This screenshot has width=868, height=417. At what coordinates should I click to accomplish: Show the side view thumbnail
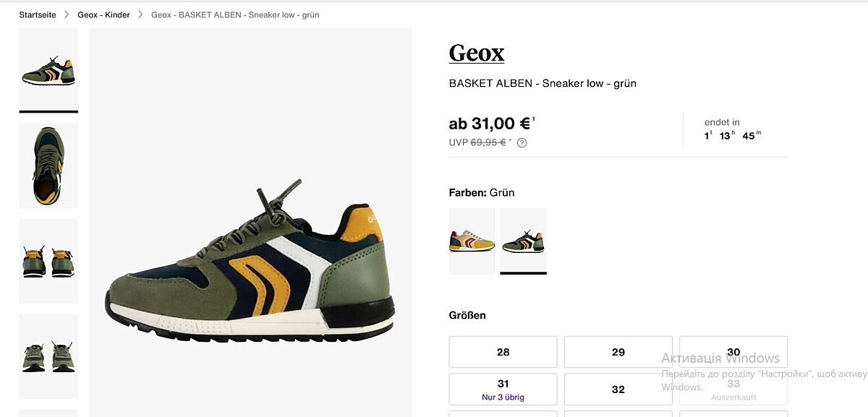[x=48, y=70]
